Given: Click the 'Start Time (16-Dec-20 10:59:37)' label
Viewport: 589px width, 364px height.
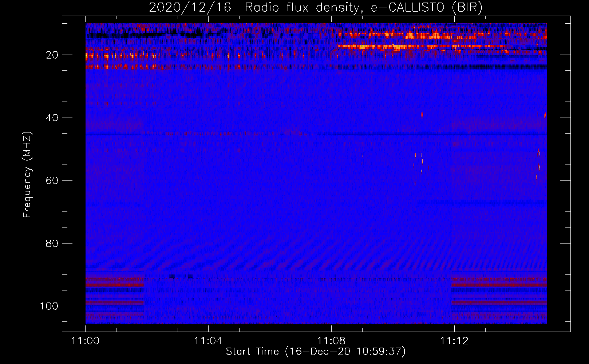Looking at the screenshot, I should pos(316,352).
